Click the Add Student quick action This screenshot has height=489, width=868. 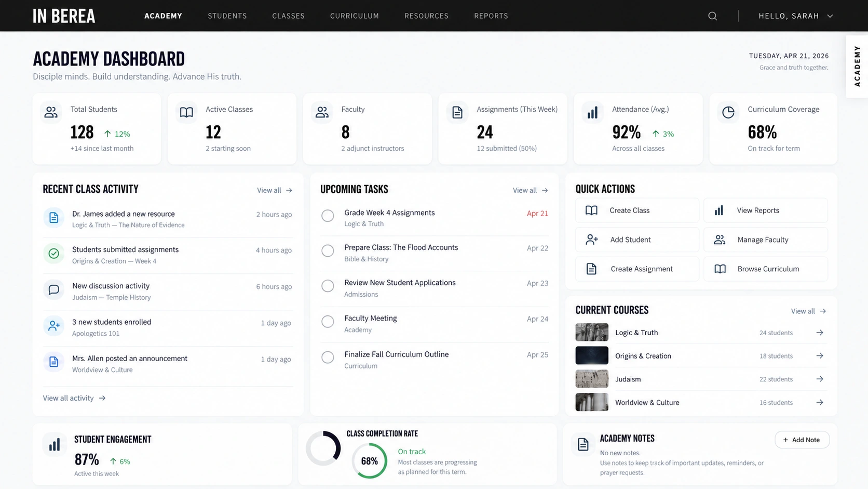pyautogui.click(x=637, y=240)
